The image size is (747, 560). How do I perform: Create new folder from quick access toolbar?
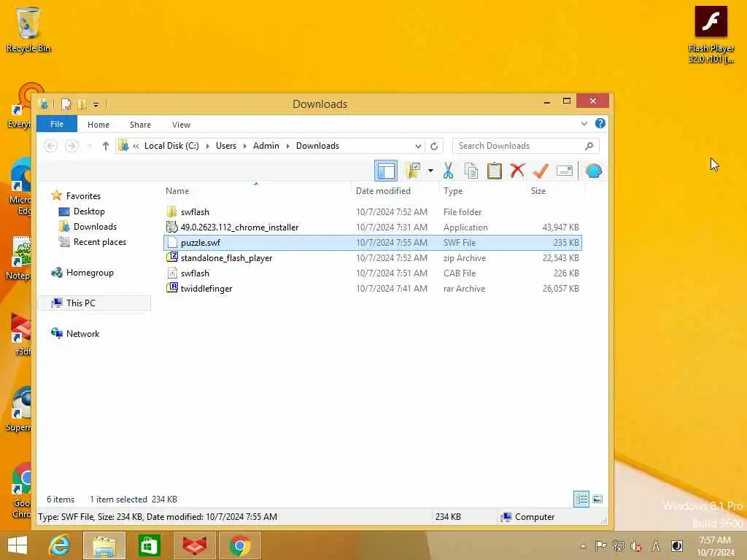pos(82,104)
